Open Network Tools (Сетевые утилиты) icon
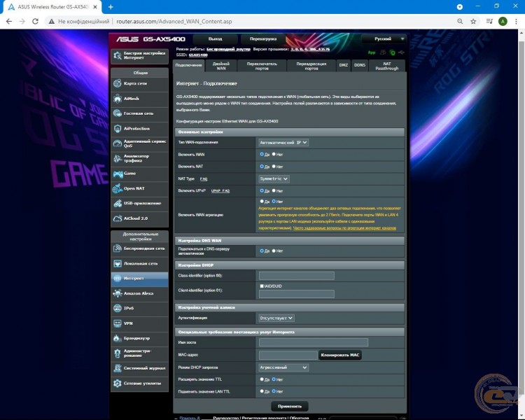 [117, 383]
